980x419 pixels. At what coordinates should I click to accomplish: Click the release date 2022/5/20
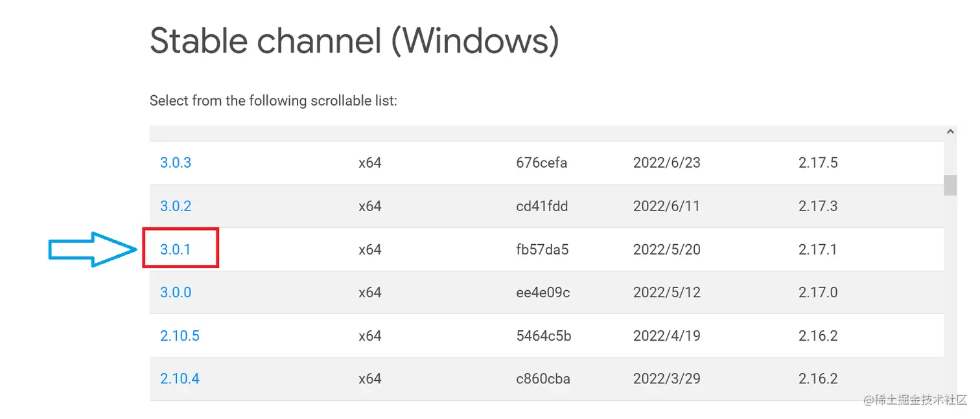tap(666, 249)
